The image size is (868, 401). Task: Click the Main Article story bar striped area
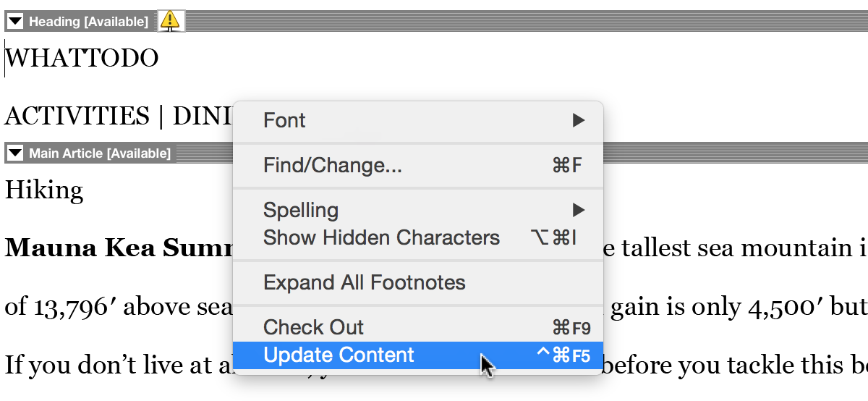723,152
